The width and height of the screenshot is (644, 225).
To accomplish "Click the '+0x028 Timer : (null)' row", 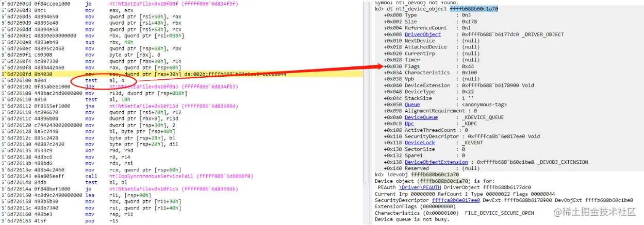I will click(431, 60).
